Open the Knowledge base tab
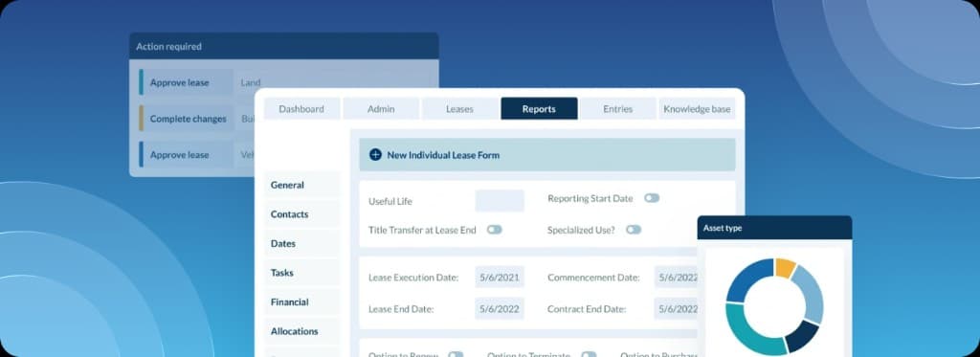The width and height of the screenshot is (980, 357). (697, 109)
